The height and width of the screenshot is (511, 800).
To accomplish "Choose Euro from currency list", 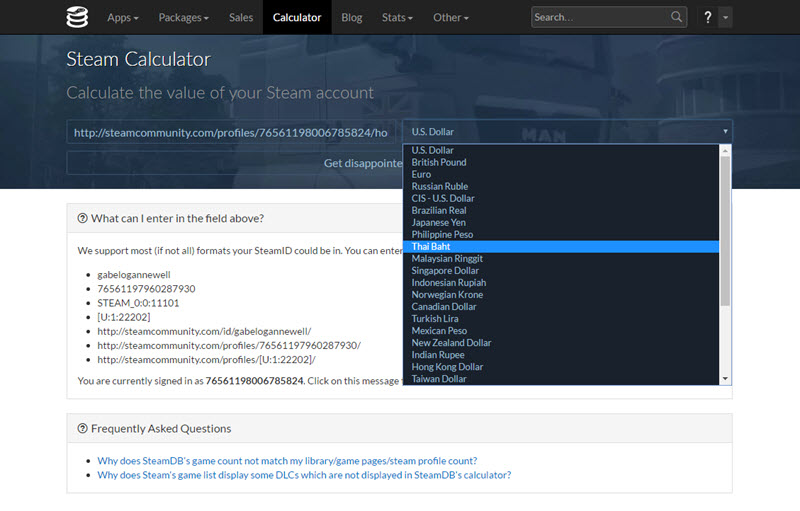I will point(561,174).
